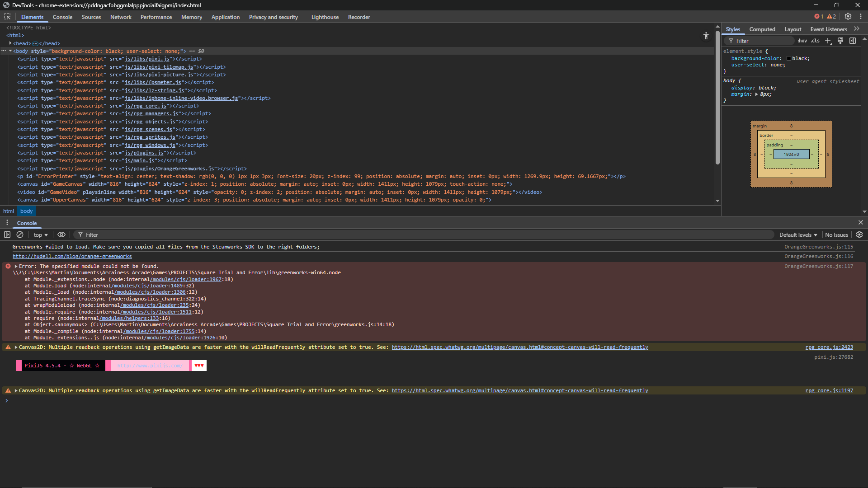This screenshot has height=488, width=868.
Task: Switch to the Layout tab
Action: click(x=793, y=29)
